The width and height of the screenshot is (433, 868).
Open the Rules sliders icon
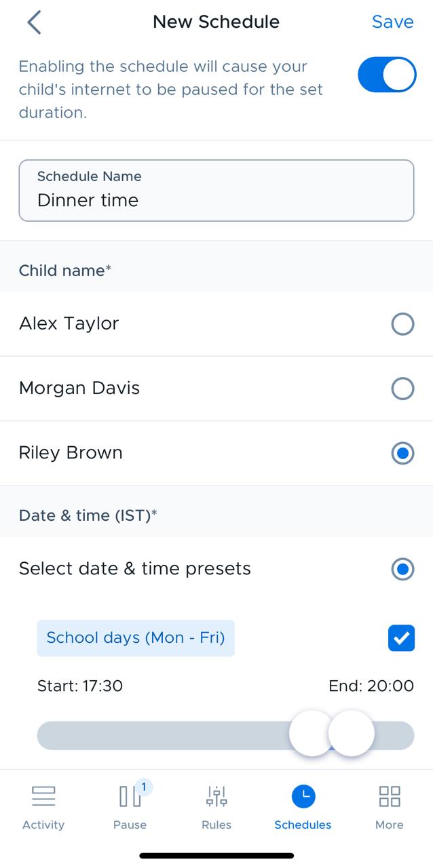click(216, 796)
